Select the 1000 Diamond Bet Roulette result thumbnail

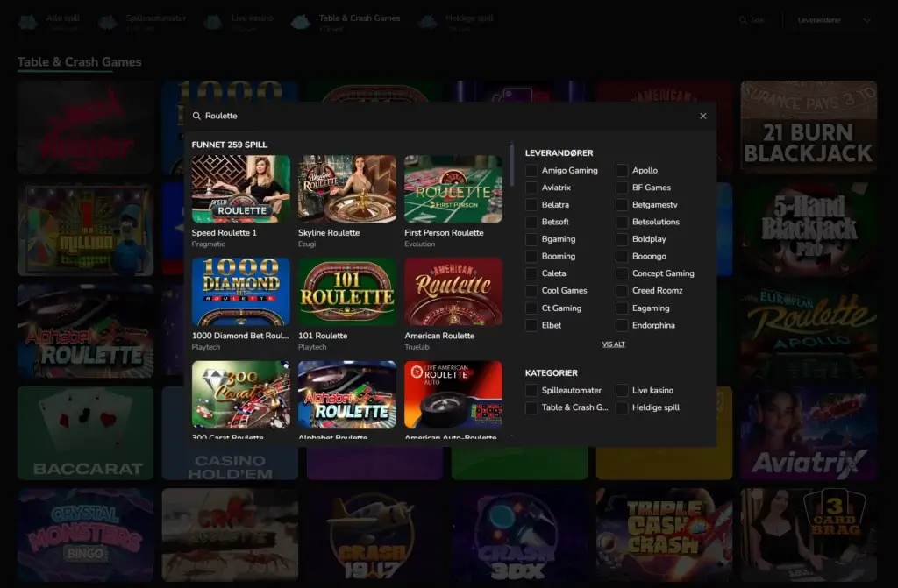tap(240, 292)
